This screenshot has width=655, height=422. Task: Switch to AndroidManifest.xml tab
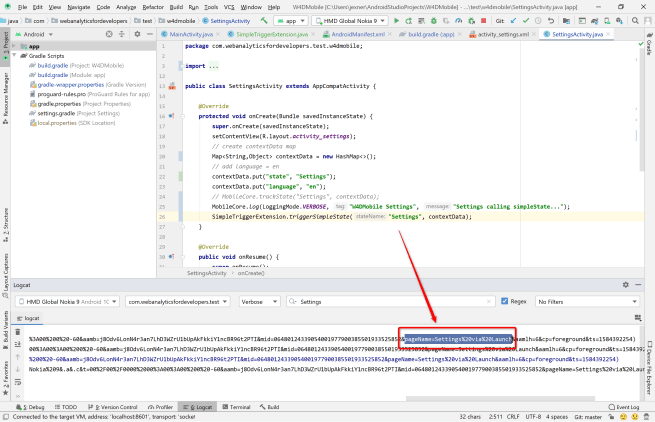pos(359,34)
